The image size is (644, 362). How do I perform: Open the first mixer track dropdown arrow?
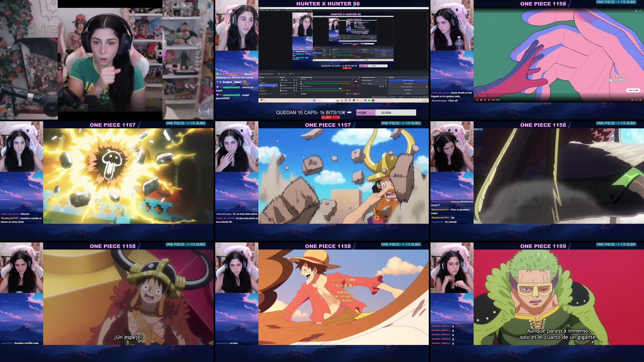click(311, 79)
